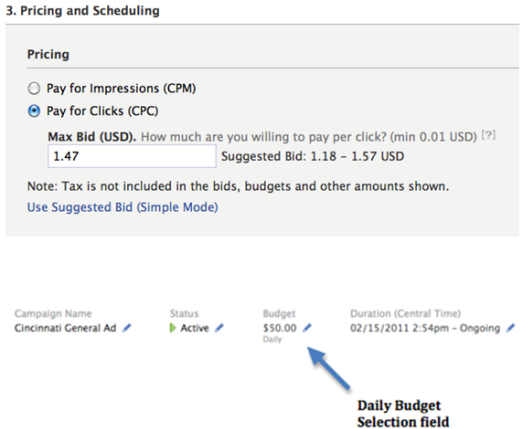Click the Pay for Impressions (CPM) label
522x429 pixels.
pos(121,89)
